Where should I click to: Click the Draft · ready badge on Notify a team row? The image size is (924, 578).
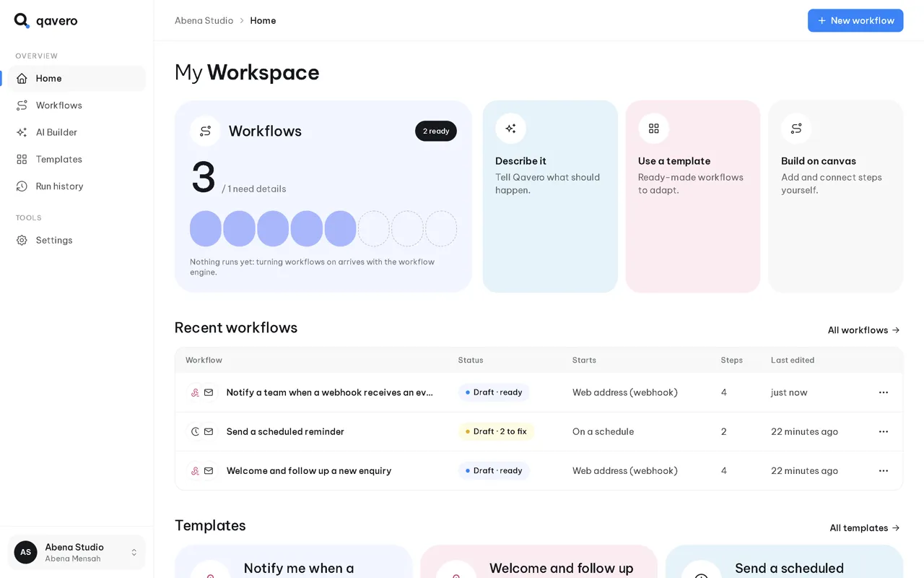494,392
